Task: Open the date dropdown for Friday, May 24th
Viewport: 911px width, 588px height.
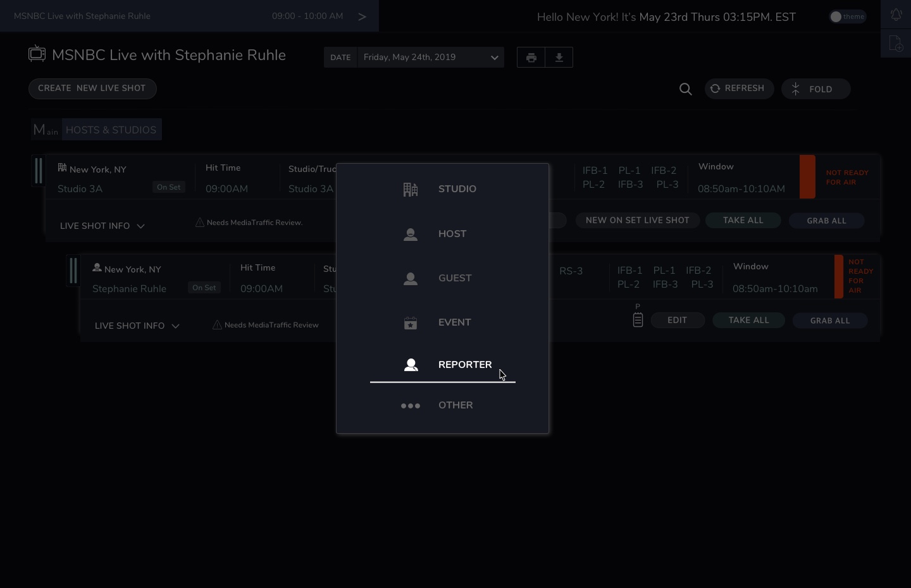Action: (430, 58)
